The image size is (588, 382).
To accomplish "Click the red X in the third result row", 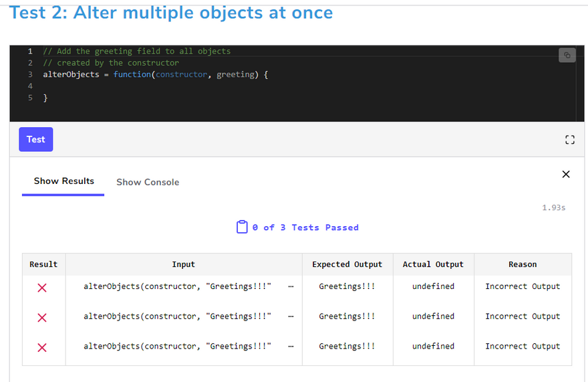I will (42, 347).
